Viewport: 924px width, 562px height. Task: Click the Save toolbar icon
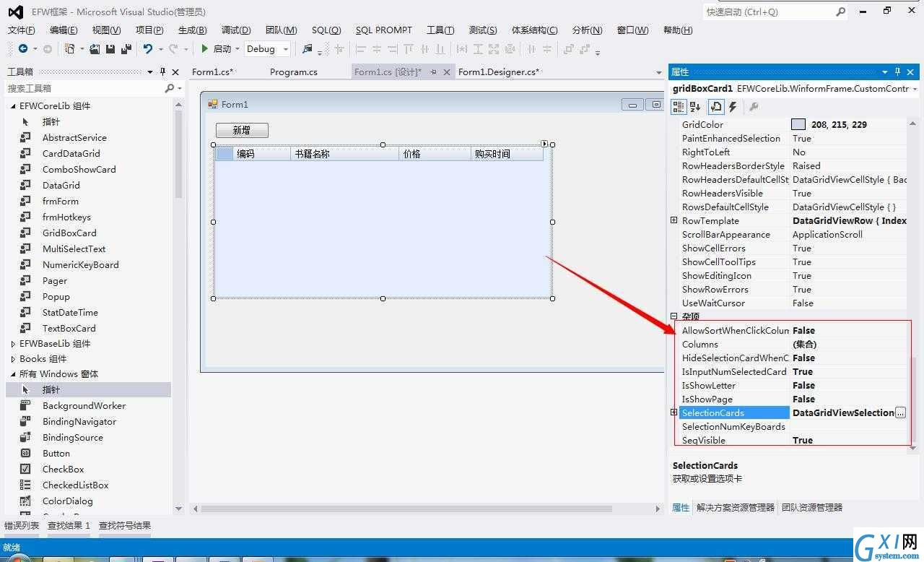click(x=110, y=49)
